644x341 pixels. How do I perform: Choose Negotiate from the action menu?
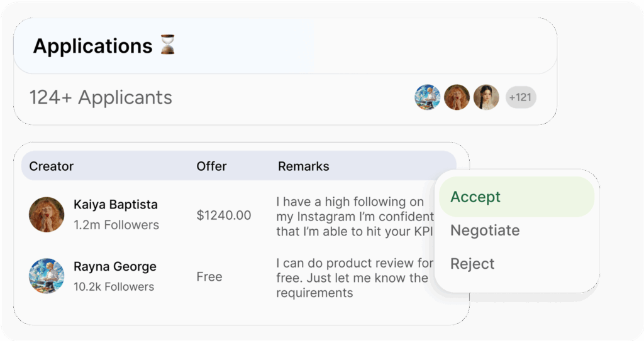pos(485,230)
